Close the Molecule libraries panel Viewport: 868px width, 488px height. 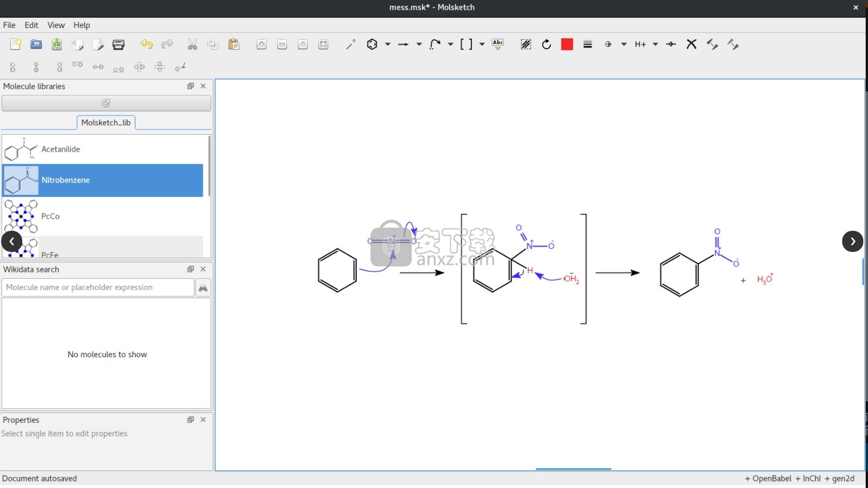pos(203,86)
